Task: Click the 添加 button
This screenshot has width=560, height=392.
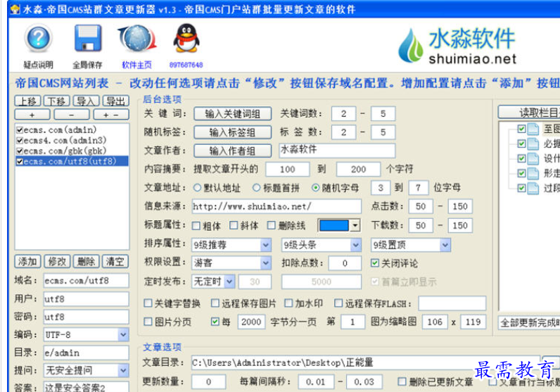Action: pyautogui.click(x=27, y=262)
